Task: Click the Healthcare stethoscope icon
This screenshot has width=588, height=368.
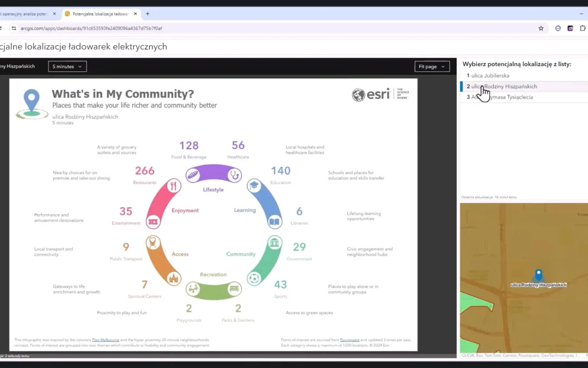Action: [234, 175]
